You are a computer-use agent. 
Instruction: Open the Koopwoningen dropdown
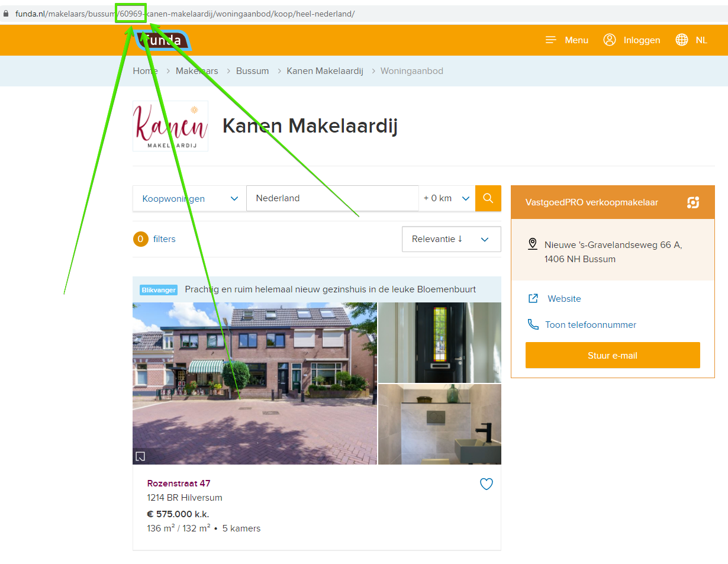(x=189, y=198)
